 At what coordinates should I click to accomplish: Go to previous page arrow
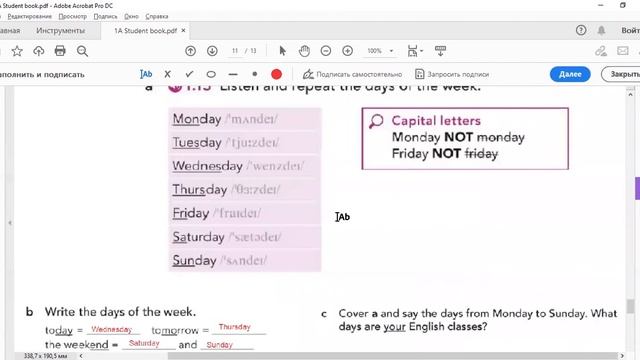click(190, 51)
